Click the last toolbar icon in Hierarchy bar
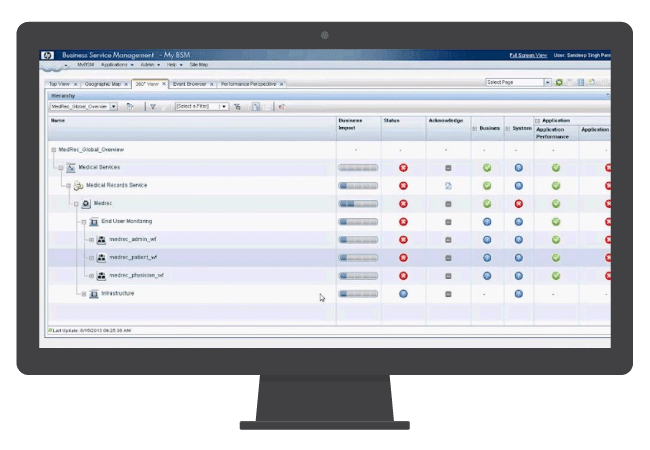650x450 pixels. (x=281, y=107)
